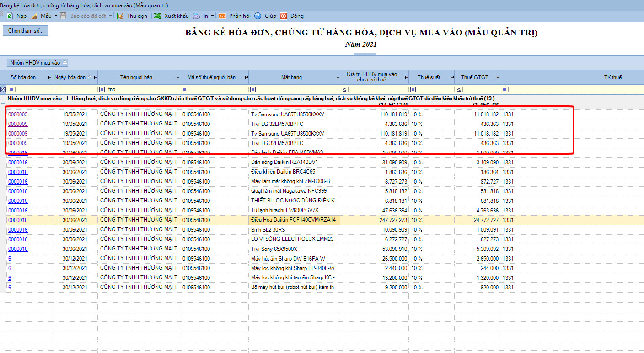Close the report with Đóng icon
The height and width of the screenshot is (353, 644).
(x=284, y=16)
